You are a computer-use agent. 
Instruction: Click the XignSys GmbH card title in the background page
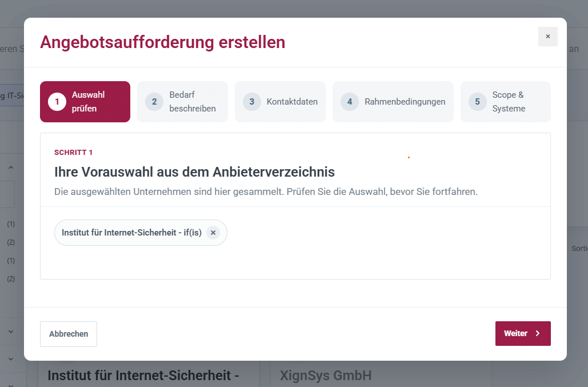(326, 375)
